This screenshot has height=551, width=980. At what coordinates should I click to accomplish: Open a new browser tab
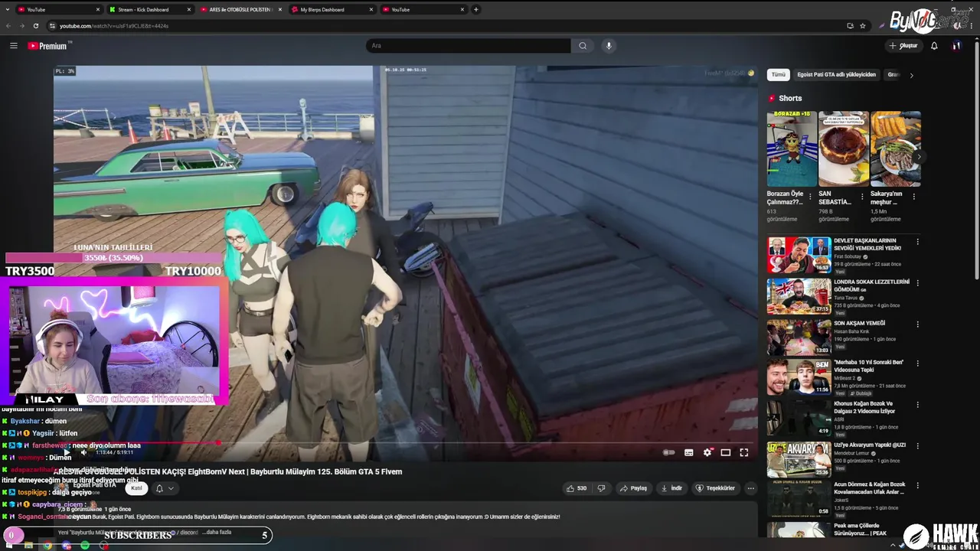pos(476,10)
